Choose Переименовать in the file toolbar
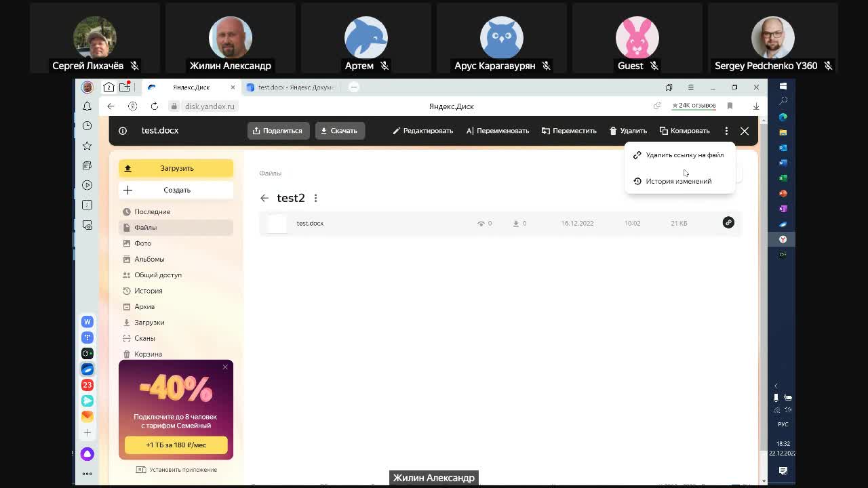This screenshot has height=488, width=868. point(497,131)
